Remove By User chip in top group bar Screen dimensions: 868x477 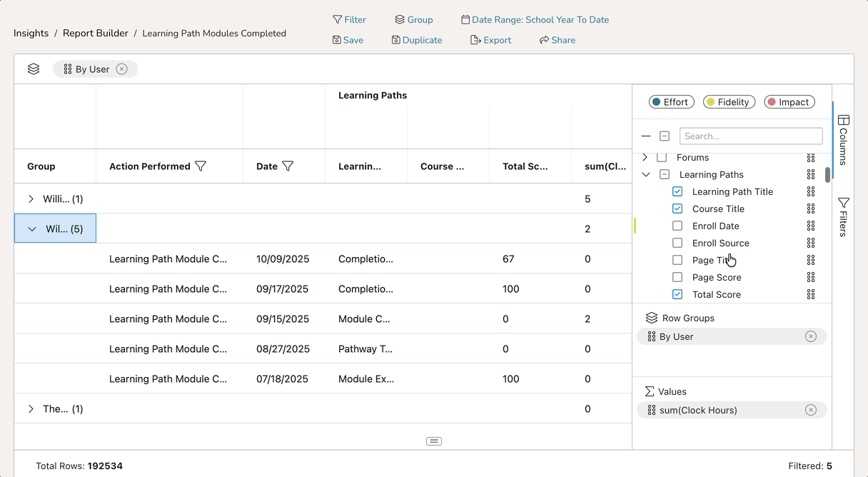pos(122,69)
